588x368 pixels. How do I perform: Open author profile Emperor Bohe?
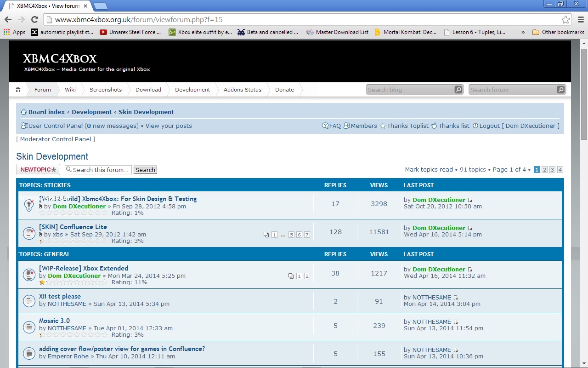point(68,356)
